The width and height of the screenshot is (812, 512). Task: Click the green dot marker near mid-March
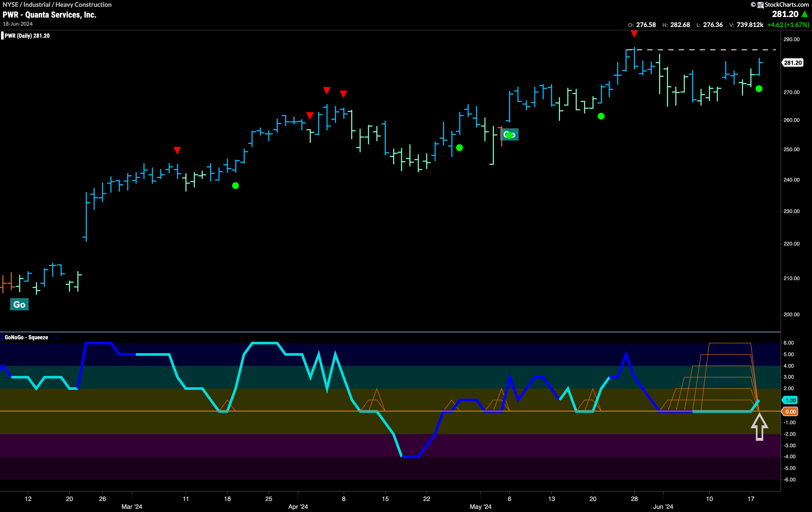(x=235, y=186)
